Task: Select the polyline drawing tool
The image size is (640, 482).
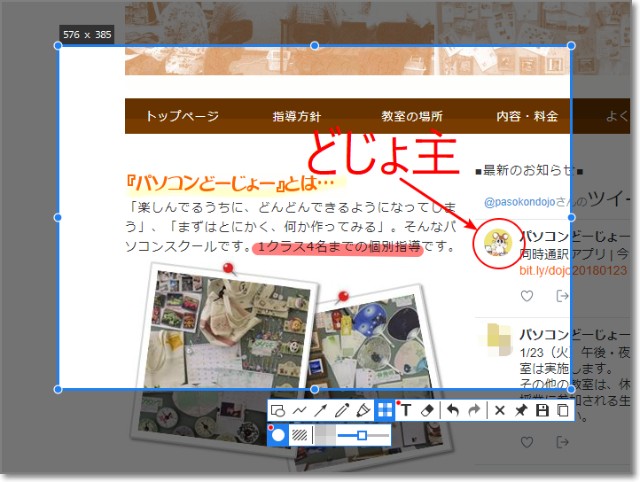Action: pyautogui.click(x=300, y=411)
